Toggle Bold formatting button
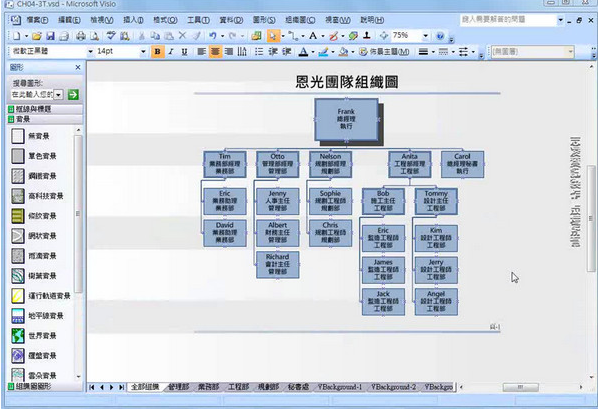Image resolution: width=598 pixels, height=409 pixels. (158, 52)
